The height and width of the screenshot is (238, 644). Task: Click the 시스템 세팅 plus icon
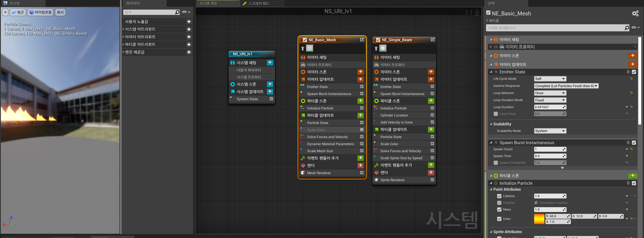pyautogui.click(x=270, y=63)
